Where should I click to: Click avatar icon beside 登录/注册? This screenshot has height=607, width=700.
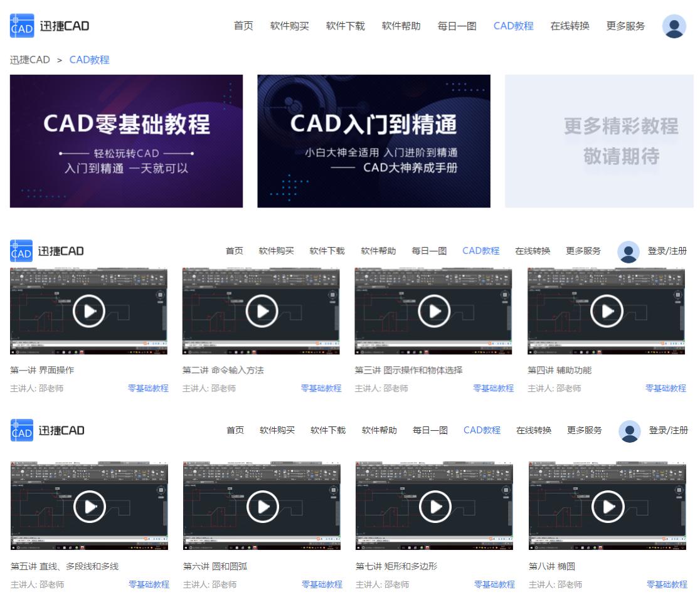pyautogui.click(x=629, y=250)
